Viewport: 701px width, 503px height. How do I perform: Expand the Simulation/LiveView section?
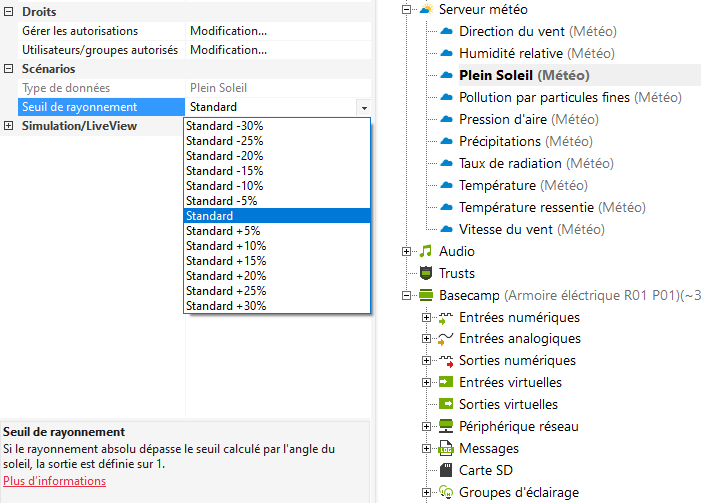pyautogui.click(x=9, y=126)
